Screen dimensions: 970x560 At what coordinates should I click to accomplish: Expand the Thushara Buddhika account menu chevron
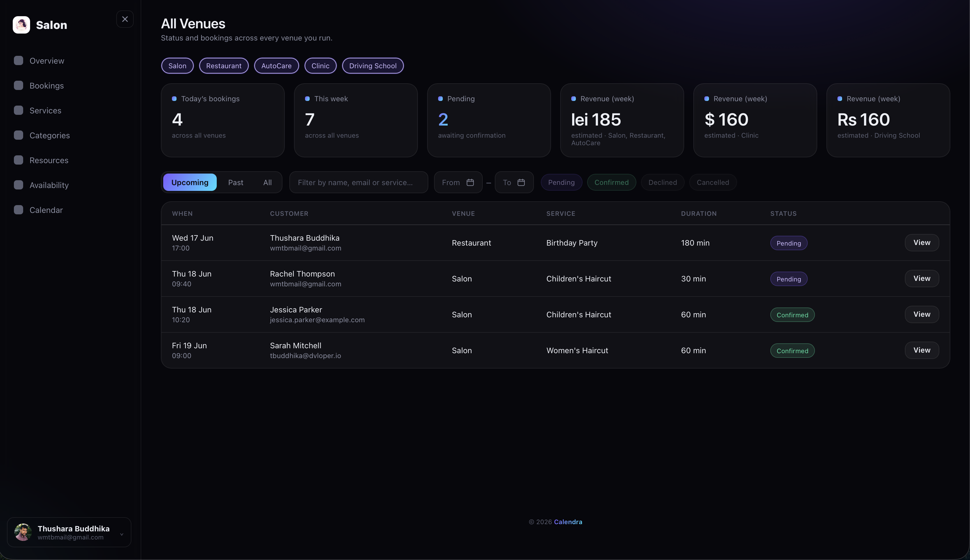pos(122,534)
